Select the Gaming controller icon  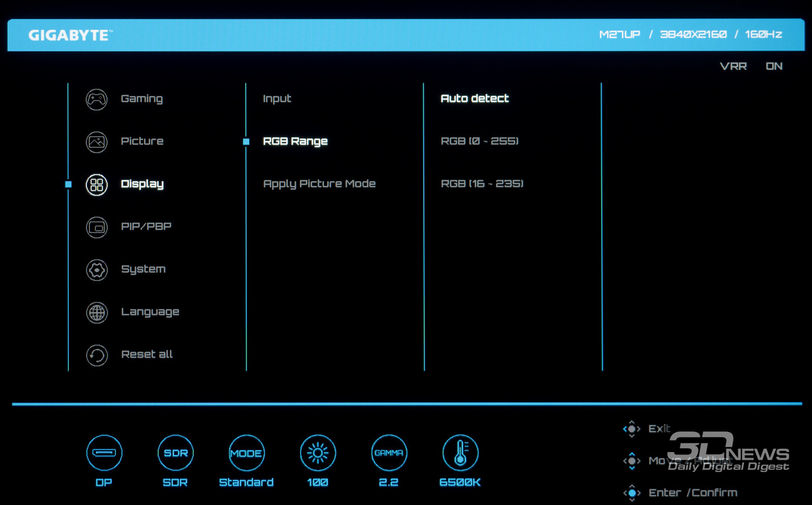click(96, 99)
